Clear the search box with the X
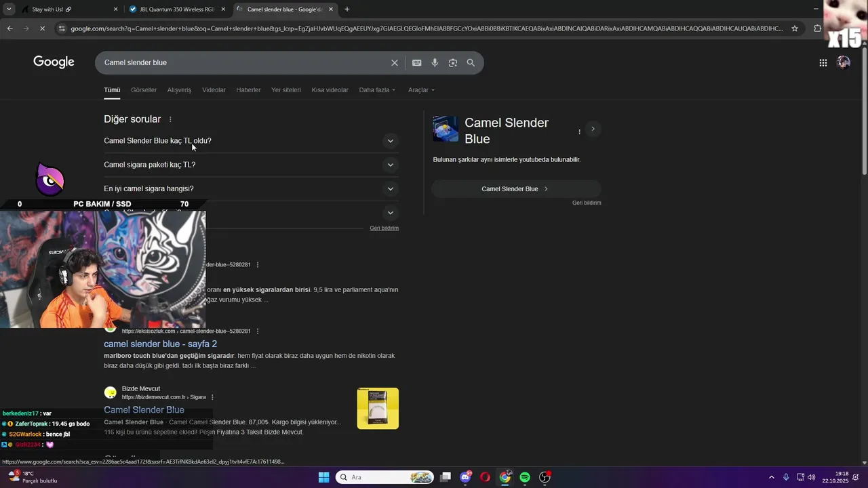 point(394,62)
